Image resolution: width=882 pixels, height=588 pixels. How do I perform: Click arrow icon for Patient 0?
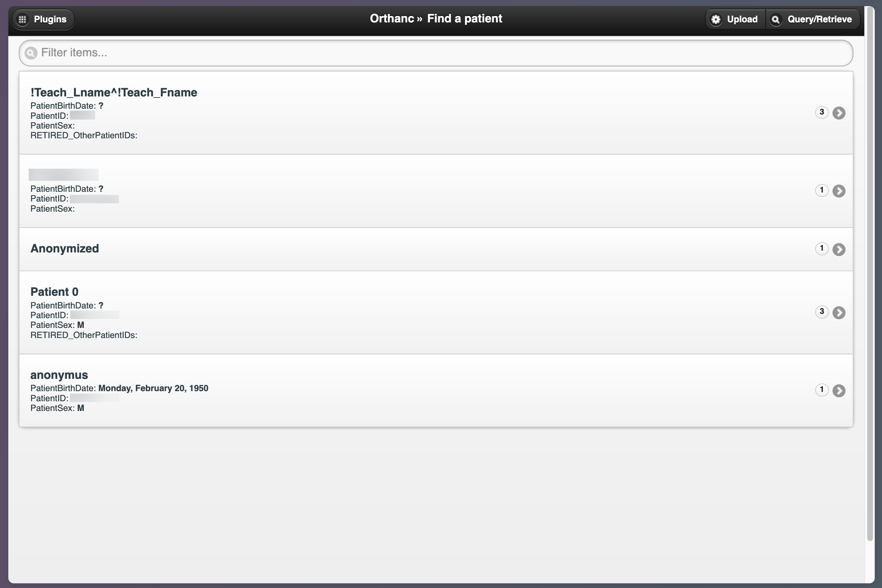point(839,312)
